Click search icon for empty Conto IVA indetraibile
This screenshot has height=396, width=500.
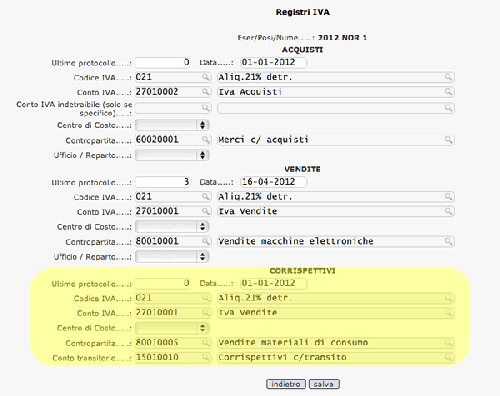206,108
